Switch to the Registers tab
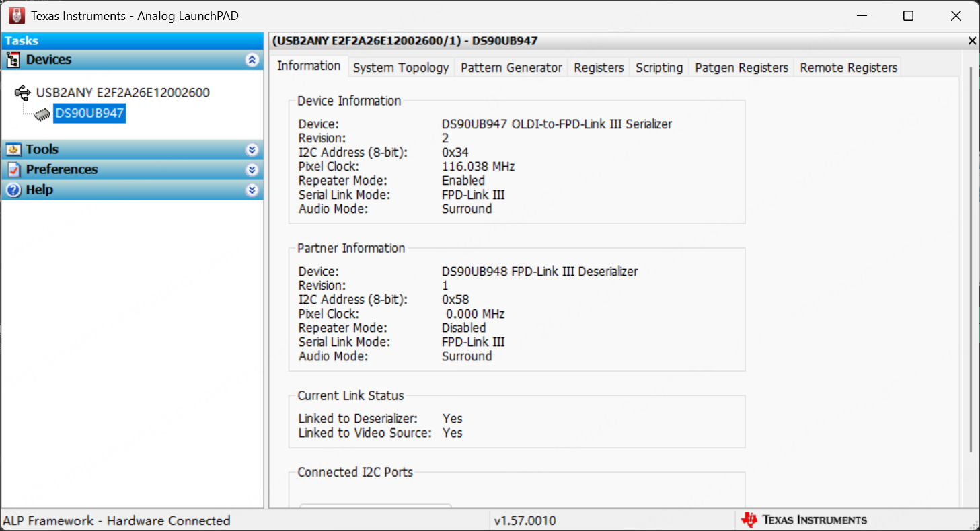This screenshot has height=531, width=980. [599, 67]
